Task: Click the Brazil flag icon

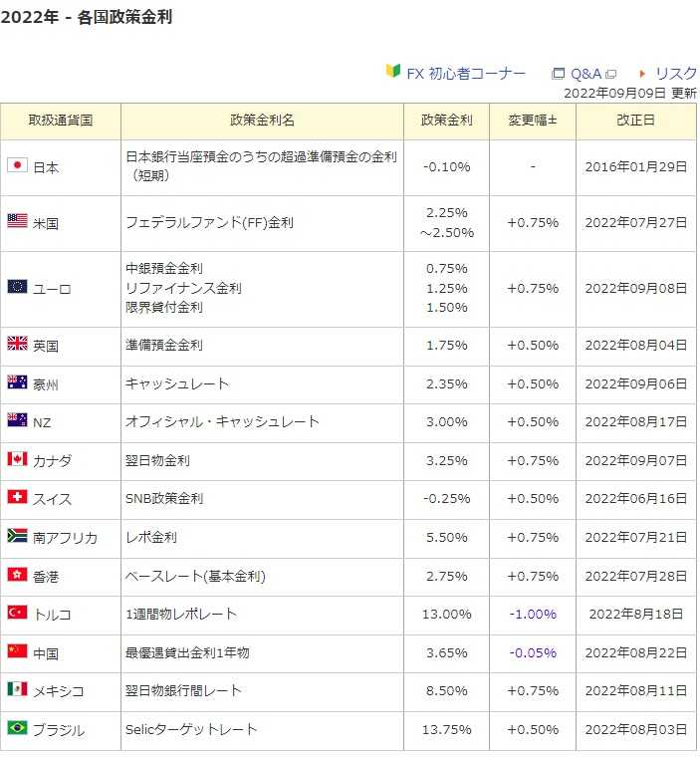Action: click(x=17, y=729)
